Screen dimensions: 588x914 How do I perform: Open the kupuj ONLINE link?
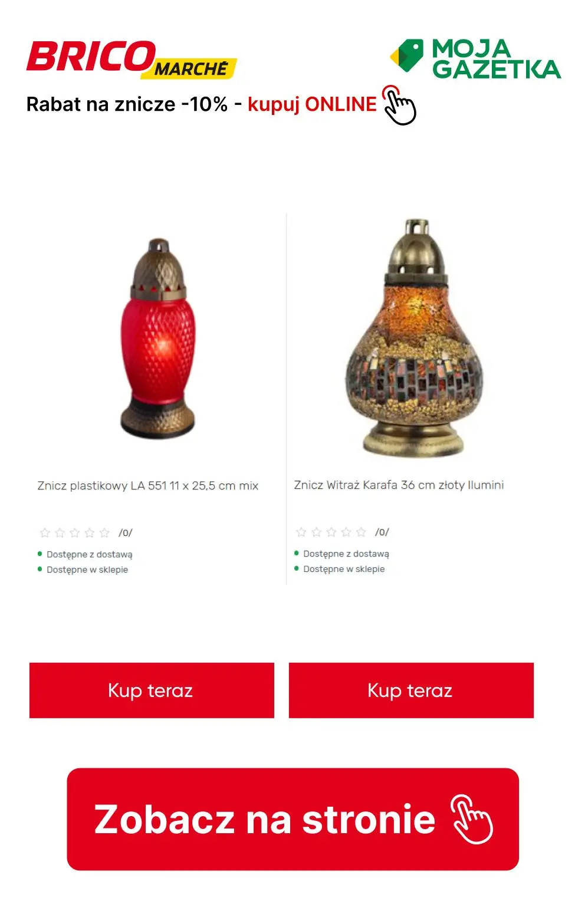point(312,104)
